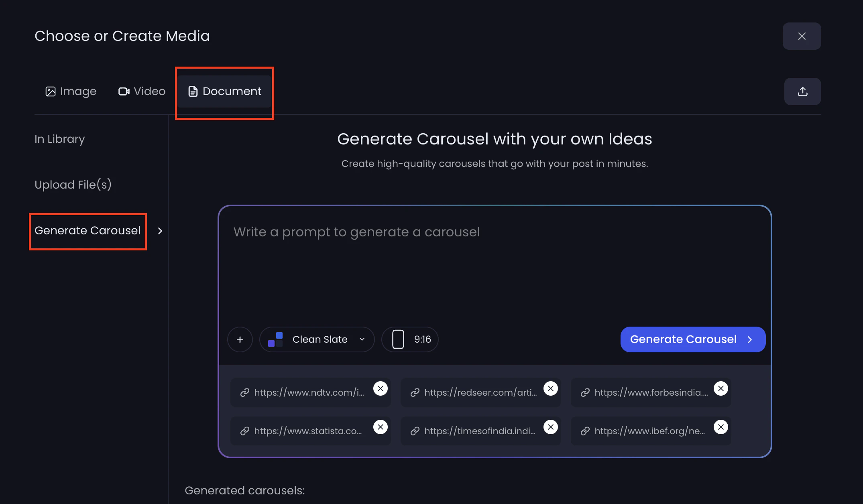
Task: Expand the Generate Carousel sidebar chevron
Action: click(160, 231)
